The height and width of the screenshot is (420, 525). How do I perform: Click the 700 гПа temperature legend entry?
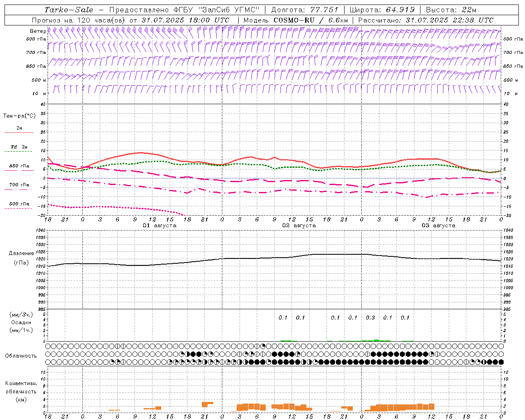pos(19,185)
